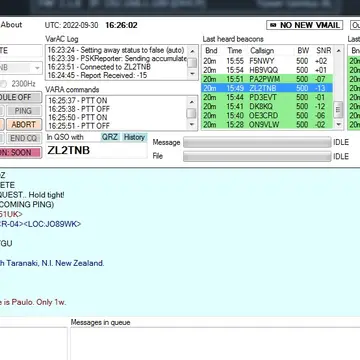This screenshot has height=360, width=360.
Task: Click scroll up arrow in VarAC Log
Action: [192, 51]
